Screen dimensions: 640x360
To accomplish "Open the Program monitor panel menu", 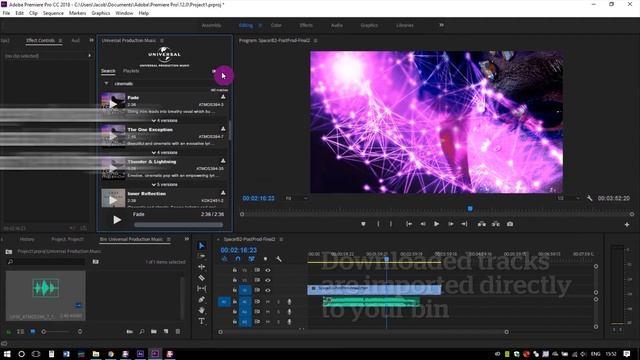I will [x=316, y=40].
